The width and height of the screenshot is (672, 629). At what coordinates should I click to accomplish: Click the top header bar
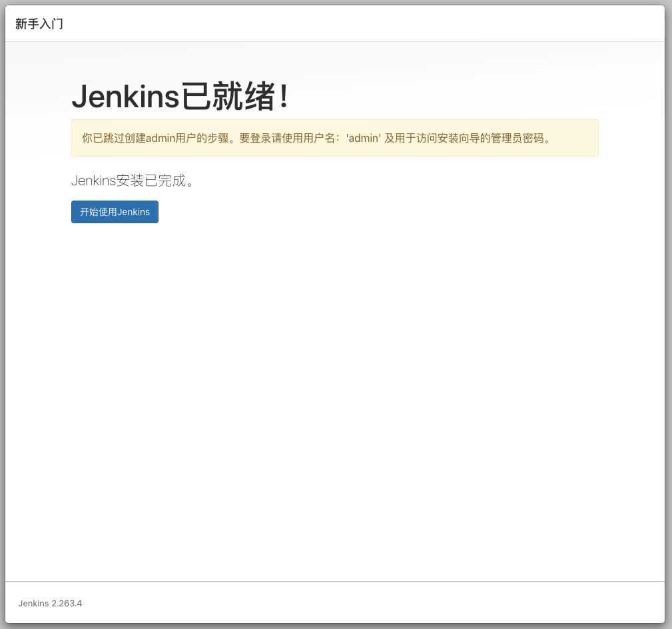(333, 23)
